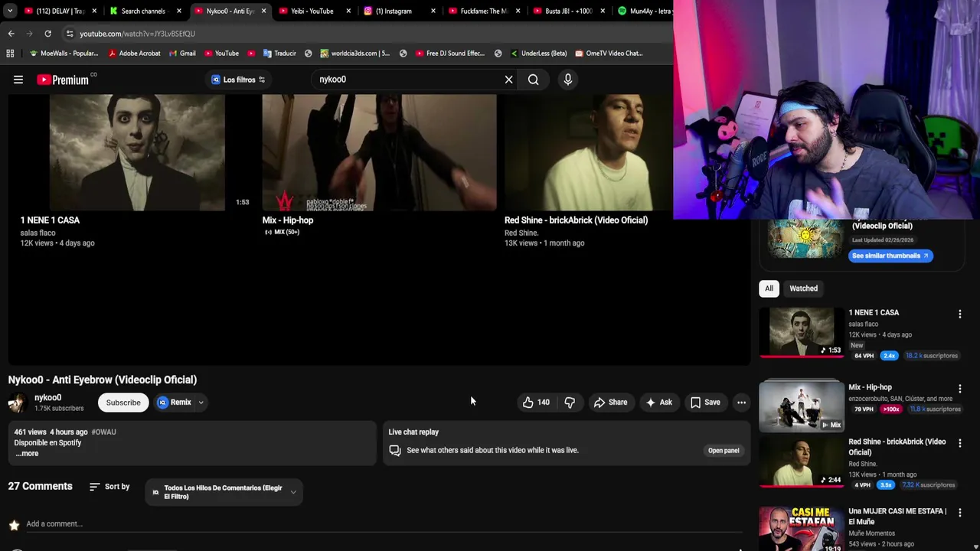This screenshot has height=551, width=980.
Task: Open Mix - Hip-hop end-screen thumbnail
Action: [x=379, y=152]
